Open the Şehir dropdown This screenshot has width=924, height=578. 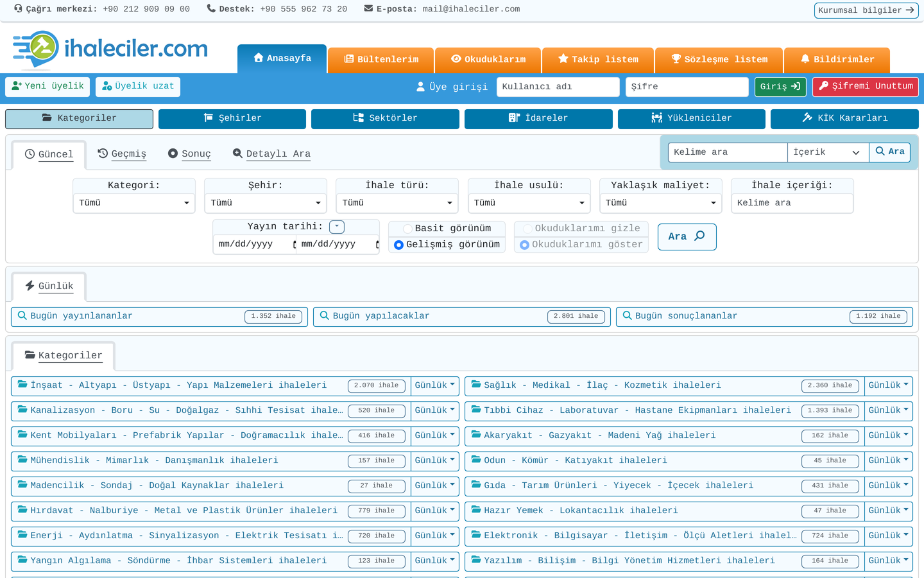pyautogui.click(x=266, y=203)
